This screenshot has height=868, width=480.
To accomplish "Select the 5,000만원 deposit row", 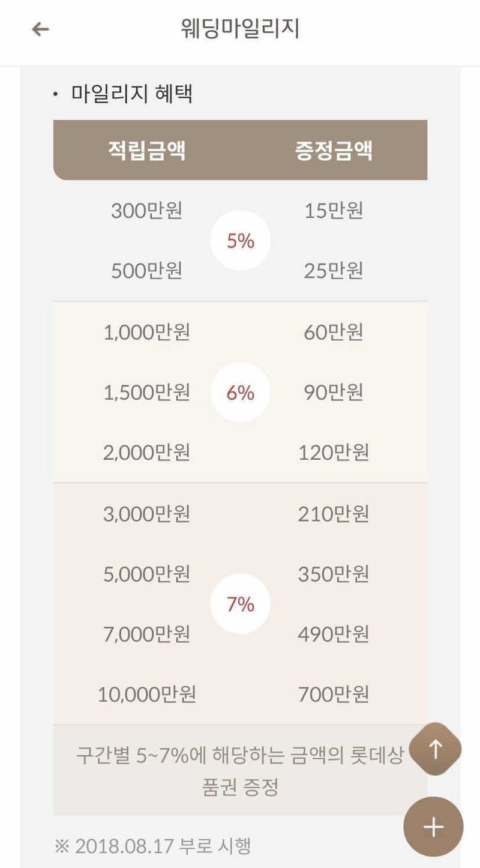I will (x=147, y=574).
